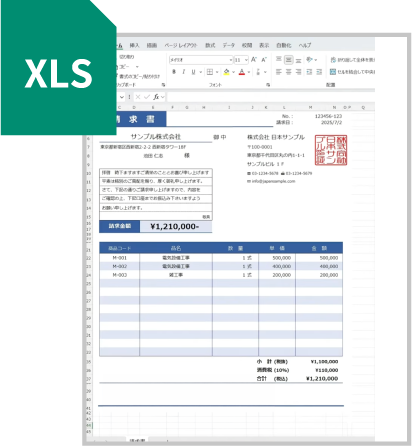Select cell with code M-003
Screen dimensions: 412x446
coord(119,275)
